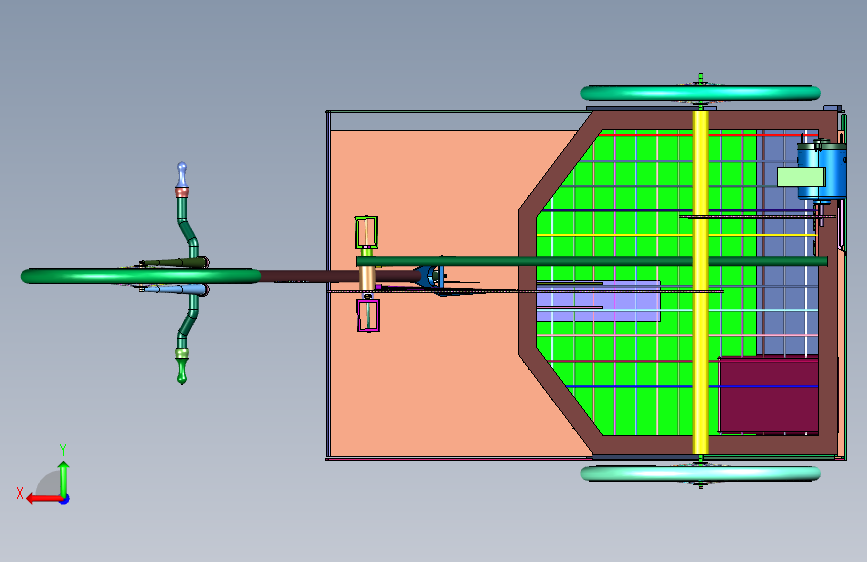
Task: Select the light green block on the motor
Action: pos(801,177)
